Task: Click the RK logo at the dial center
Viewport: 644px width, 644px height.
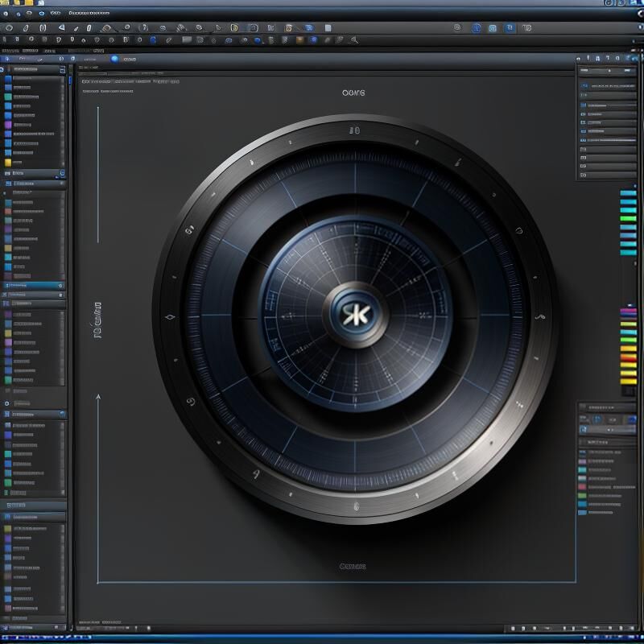Action: 354,314
